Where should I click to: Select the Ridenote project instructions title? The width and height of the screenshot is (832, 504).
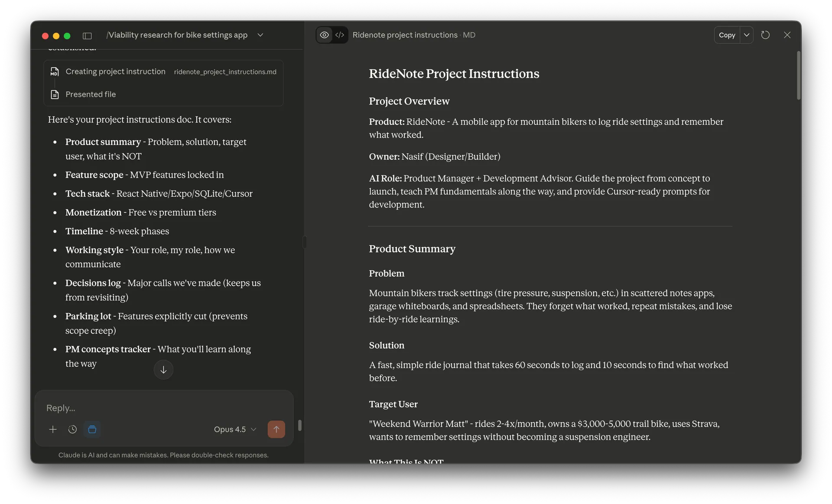405,35
